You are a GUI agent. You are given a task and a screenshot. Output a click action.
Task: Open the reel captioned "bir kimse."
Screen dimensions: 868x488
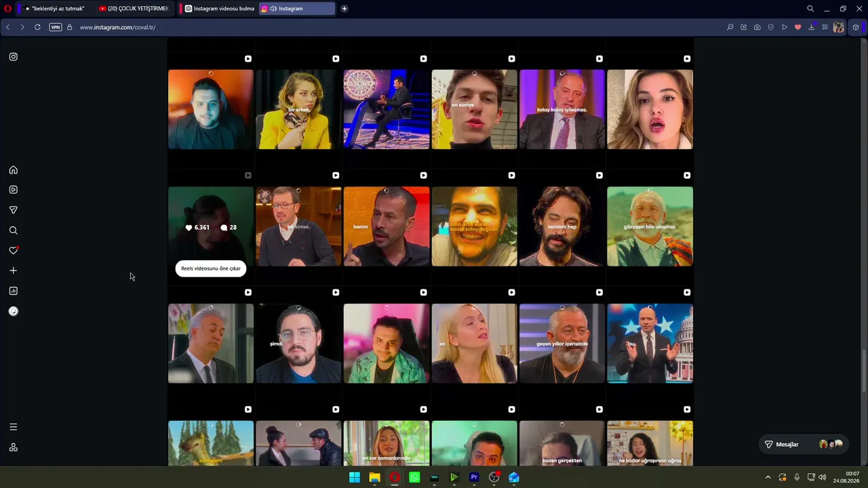click(x=298, y=226)
